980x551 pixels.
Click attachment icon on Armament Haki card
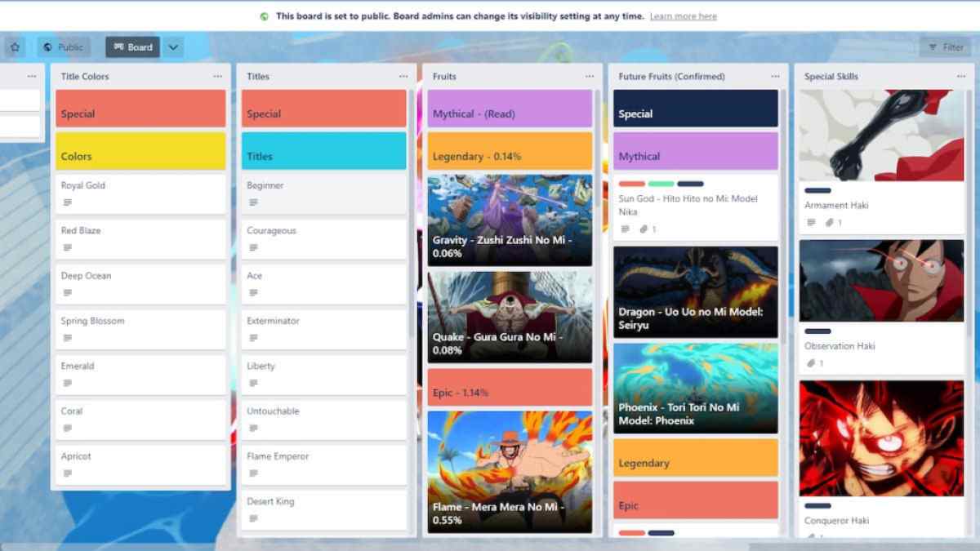[830, 222]
